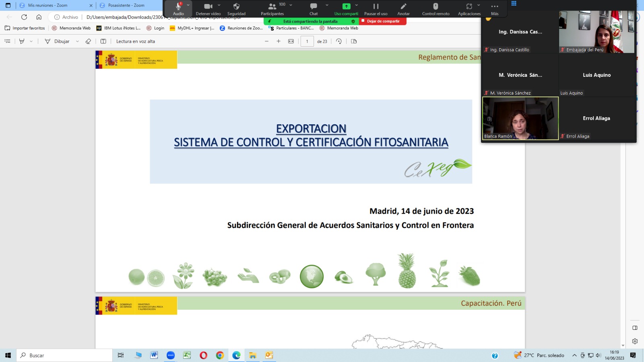Viewport: 644px width, 362px height.
Task: Toggle the PDF page view icon beside eraser
Action: pyautogui.click(x=103, y=41)
